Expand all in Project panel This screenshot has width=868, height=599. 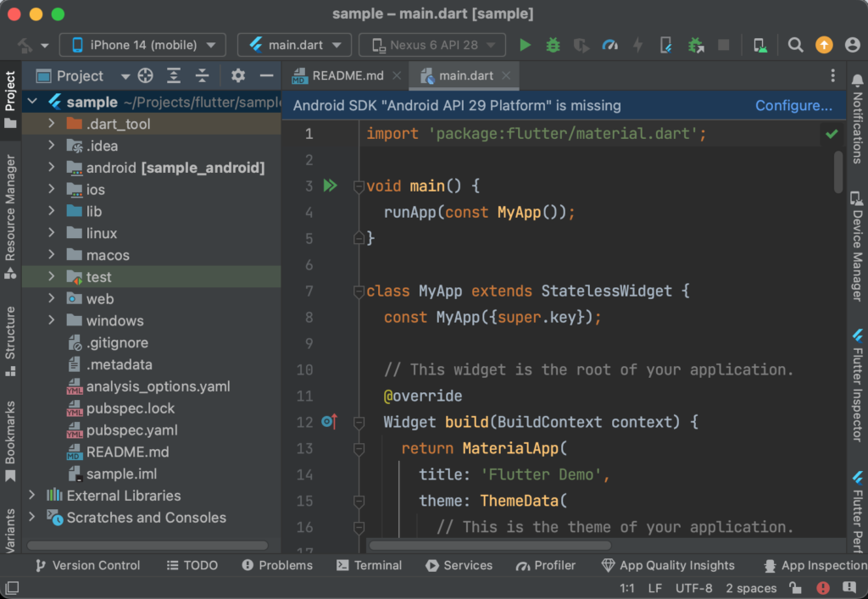click(174, 75)
